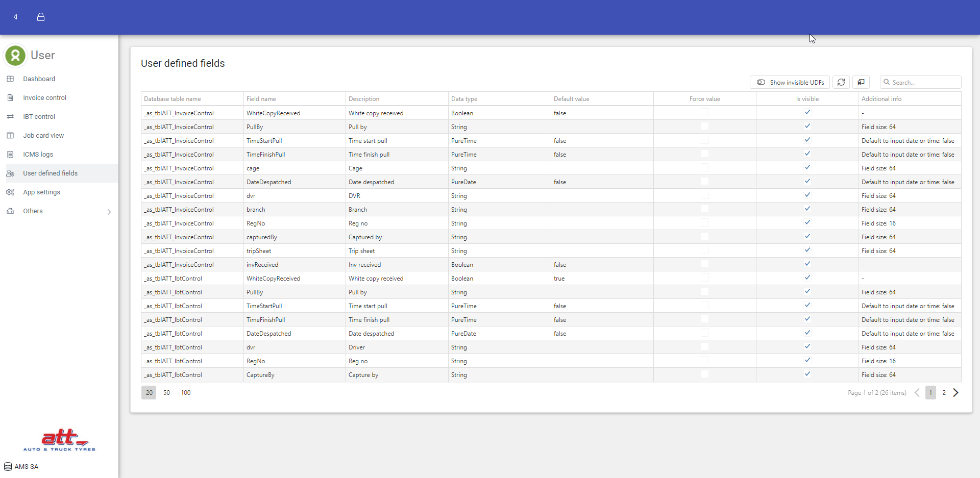
Task: Click the refresh icon beside Show invisible UDFs
Action: pos(841,82)
